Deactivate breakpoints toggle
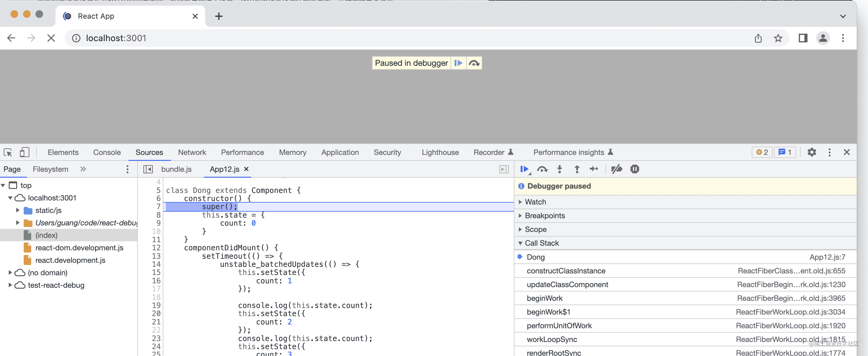This screenshot has width=868, height=356. (x=616, y=169)
